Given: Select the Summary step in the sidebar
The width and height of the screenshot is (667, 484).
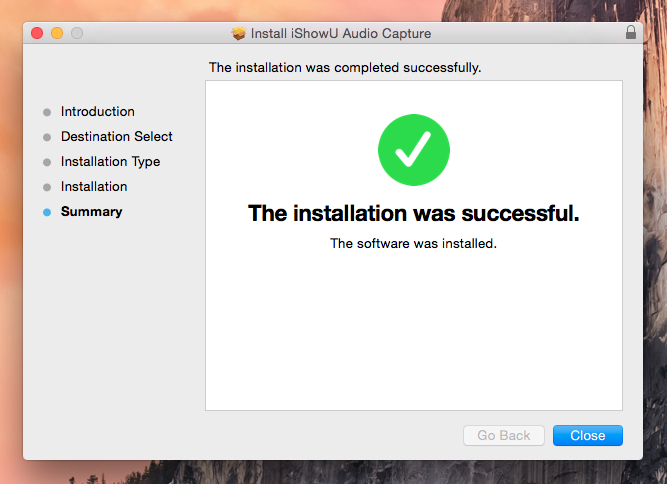Looking at the screenshot, I should [x=91, y=212].
